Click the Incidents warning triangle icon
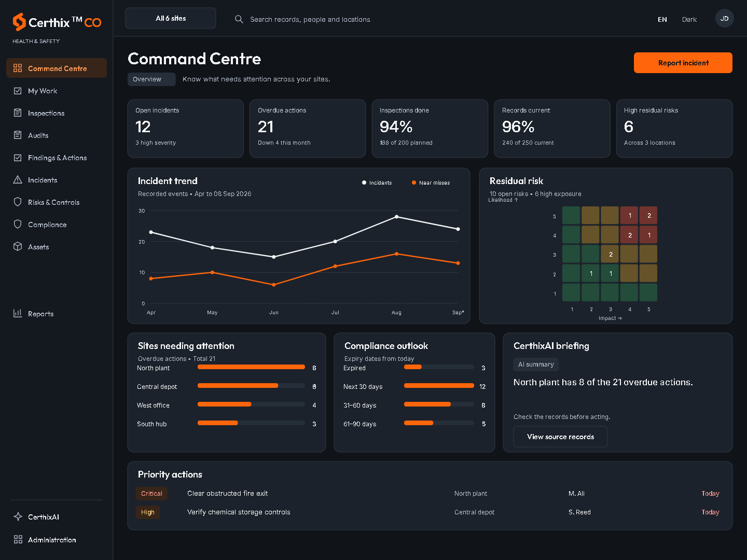Viewport: 747px width, 560px height. (18, 180)
